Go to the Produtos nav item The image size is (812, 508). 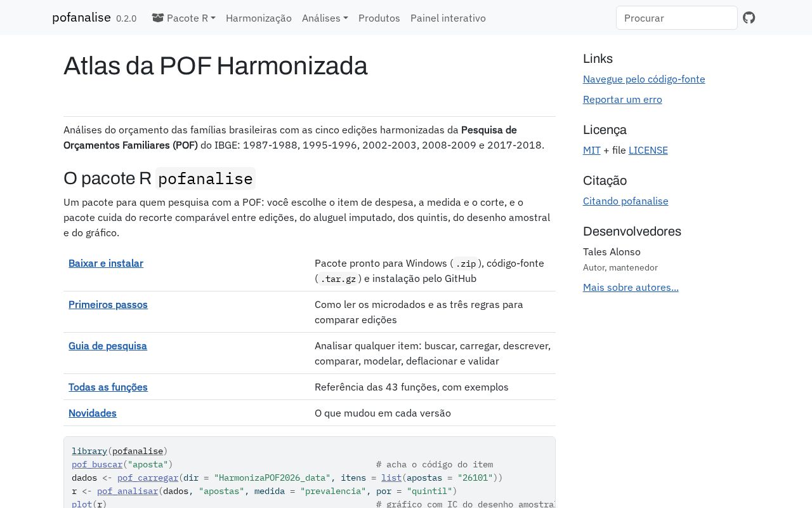click(379, 18)
